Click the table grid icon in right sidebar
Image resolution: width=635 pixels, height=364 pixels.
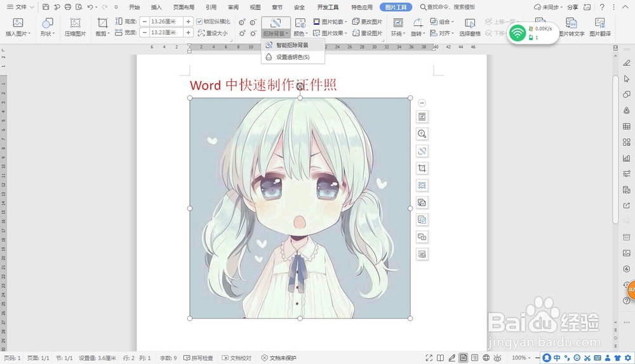627,126
